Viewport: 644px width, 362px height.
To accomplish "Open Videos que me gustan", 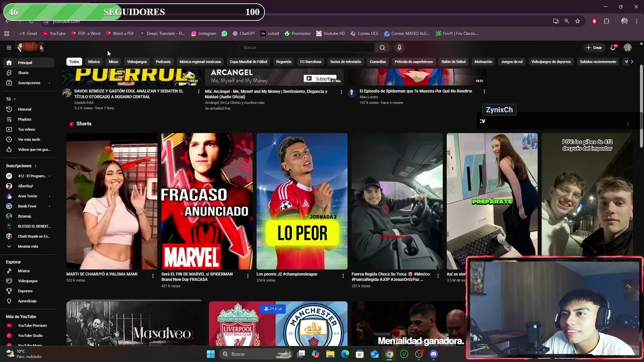I will tap(29, 149).
